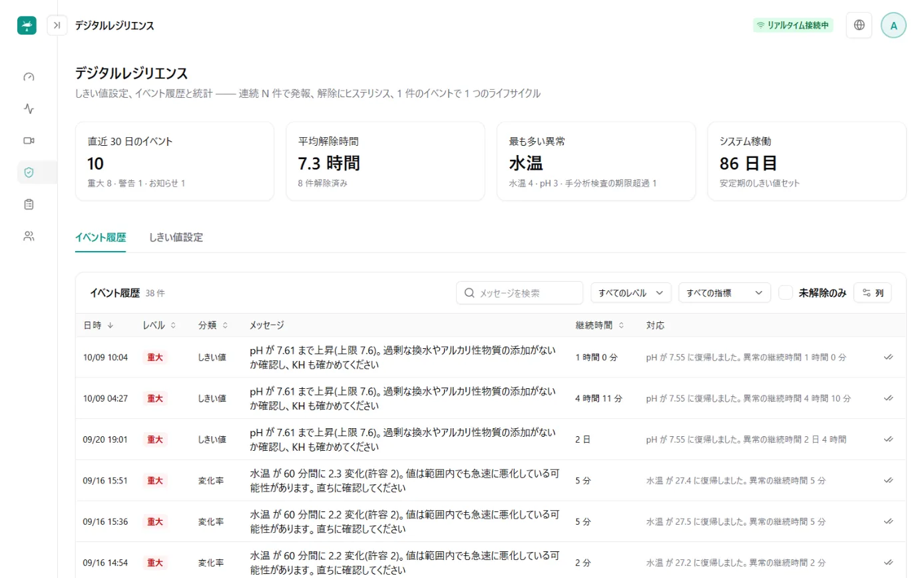Click the 重大 badge in 10/09 10:04 row
The width and height of the screenshot is (924, 578).
tap(155, 358)
